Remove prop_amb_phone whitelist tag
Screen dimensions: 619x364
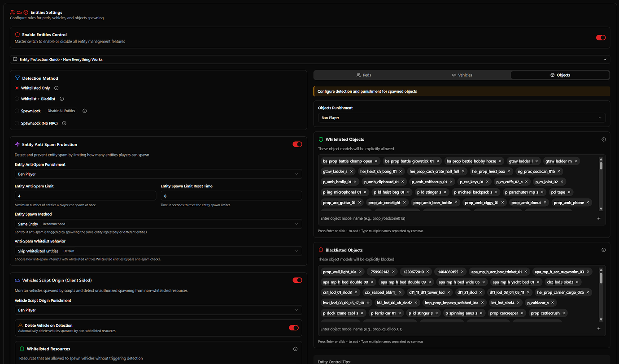click(x=588, y=203)
